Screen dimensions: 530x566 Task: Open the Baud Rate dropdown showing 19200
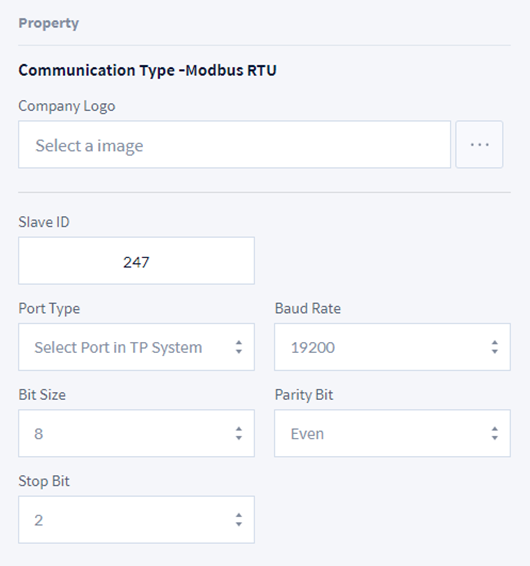tap(392, 347)
